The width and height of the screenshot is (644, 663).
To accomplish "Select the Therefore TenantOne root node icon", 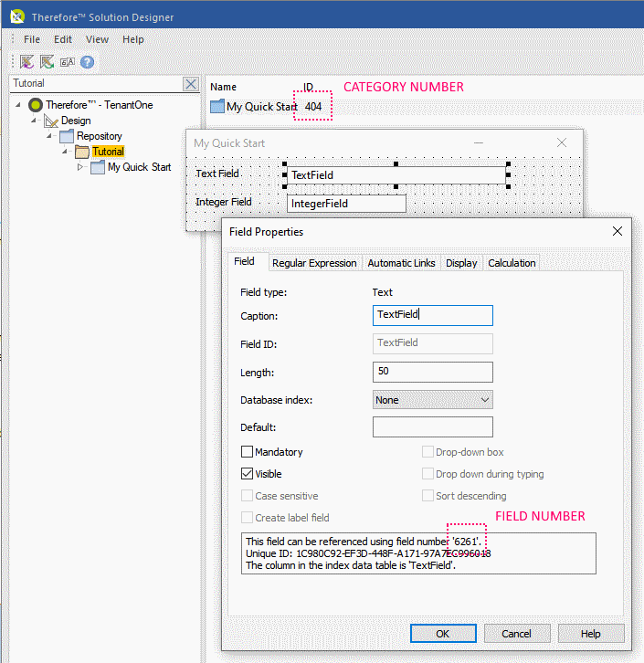I will pyautogui.click(x=36, y=105).
